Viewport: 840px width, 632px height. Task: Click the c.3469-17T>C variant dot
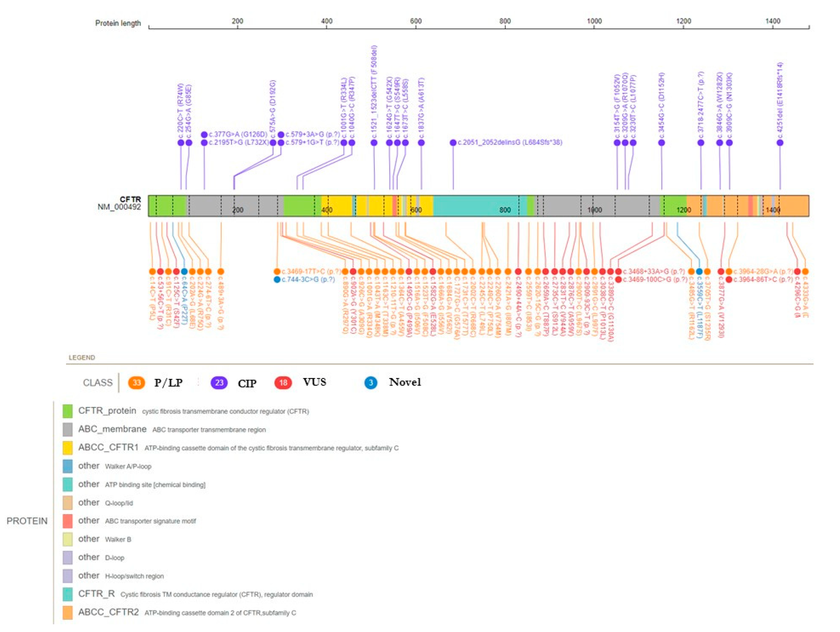[x=277, y=271]
